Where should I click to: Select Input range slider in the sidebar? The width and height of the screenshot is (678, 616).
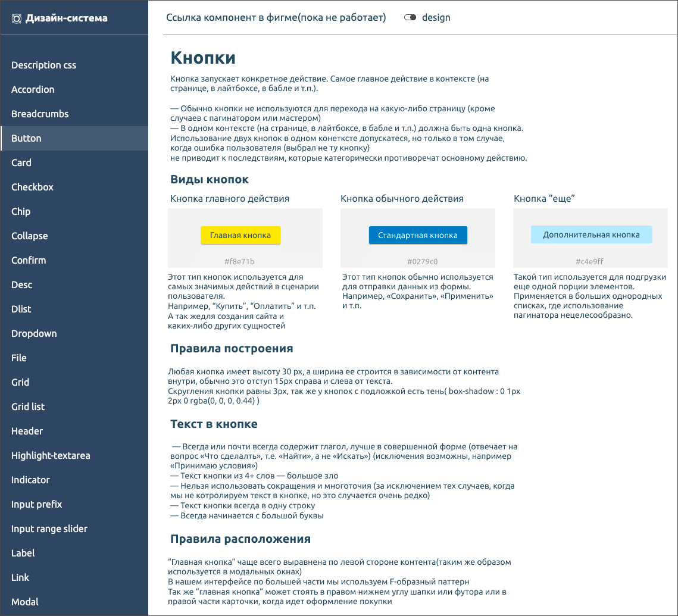[x=74, y=529]
